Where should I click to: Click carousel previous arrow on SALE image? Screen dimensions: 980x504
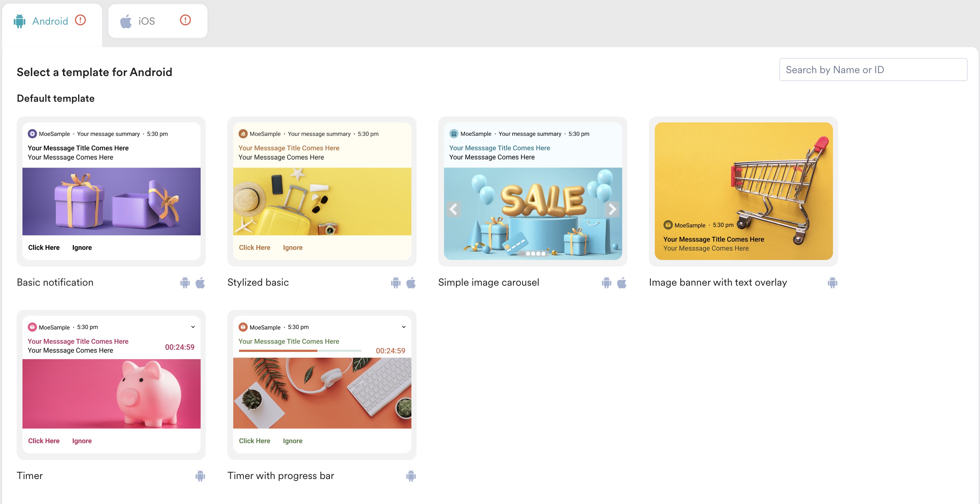click(453, 209)
